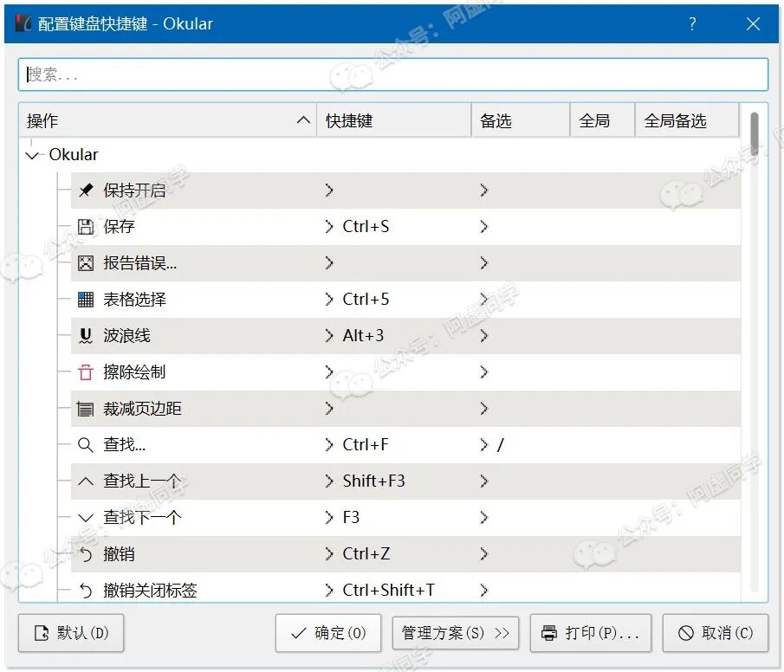
Task: Click the squiggly underline icon for 波浪线
Action: point(86,335)
